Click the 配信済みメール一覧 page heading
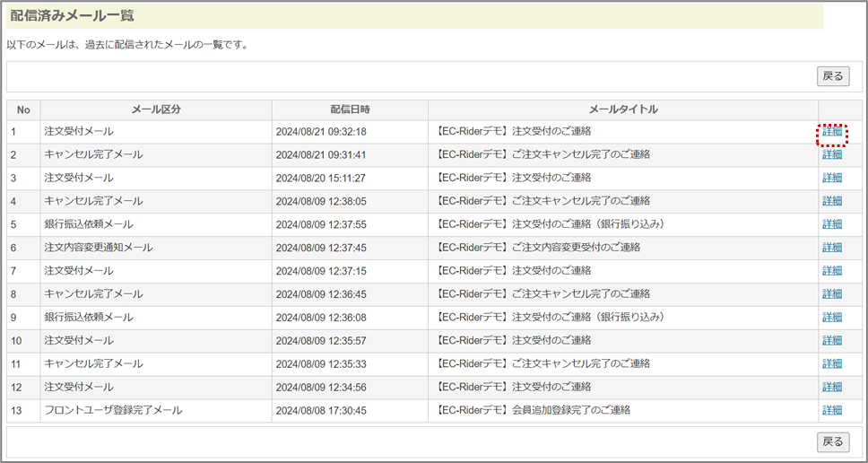The height and width of the screenshot is (463, 868). click(x=74, y=16)
